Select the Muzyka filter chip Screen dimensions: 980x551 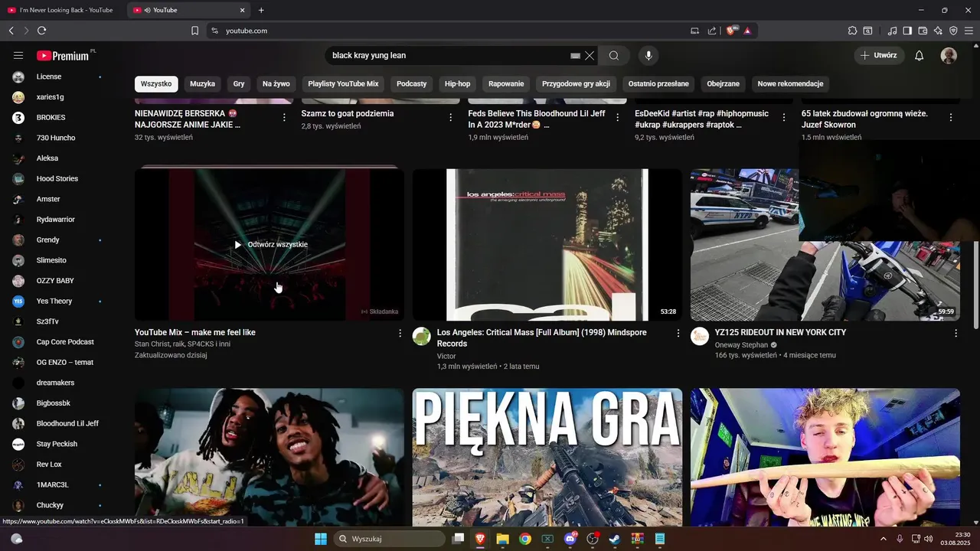[x=203, y=84]
